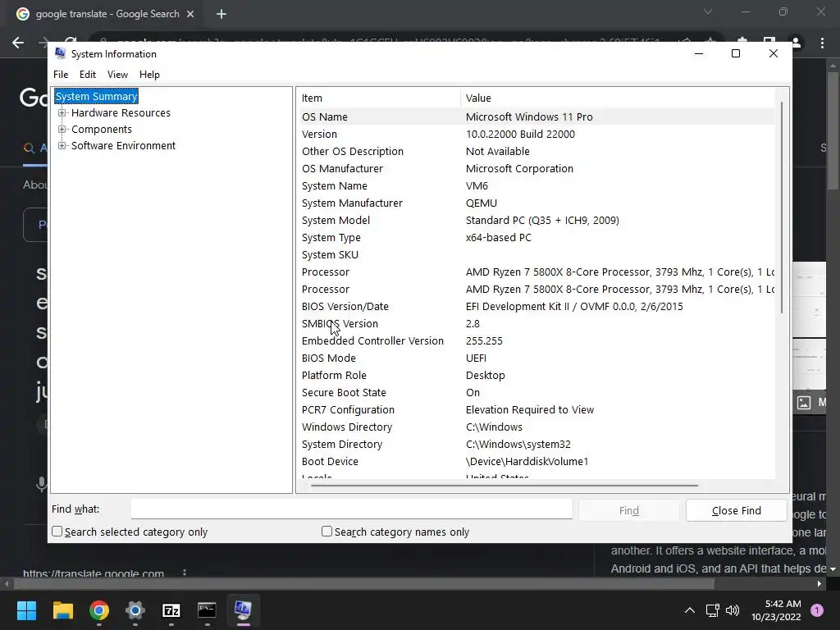Image resolution: width=840 pixels, height=630 pixels.
Task: Select the Embedded Controller Version row
Action: pyautogui.click(x=537, y=340)
